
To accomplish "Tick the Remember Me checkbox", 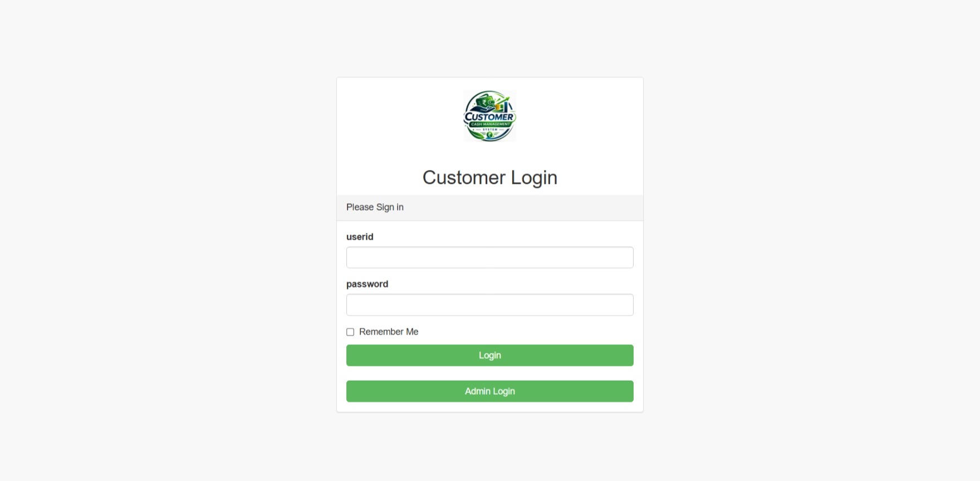I will tap(350, 332).
